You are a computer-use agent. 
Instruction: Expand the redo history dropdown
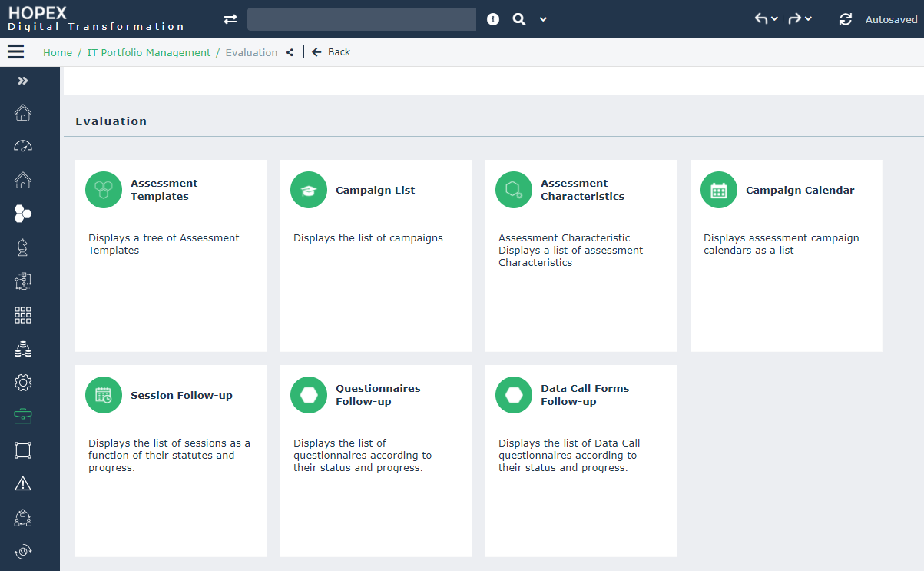click(808, 19)
